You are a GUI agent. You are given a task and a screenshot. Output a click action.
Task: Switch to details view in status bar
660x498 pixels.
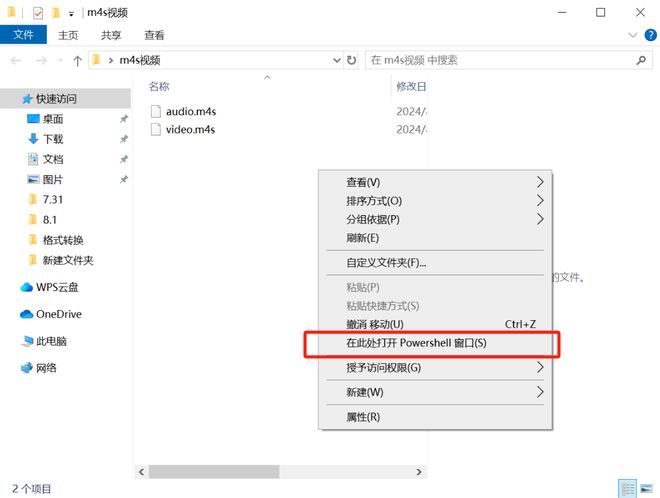point(627,489)
